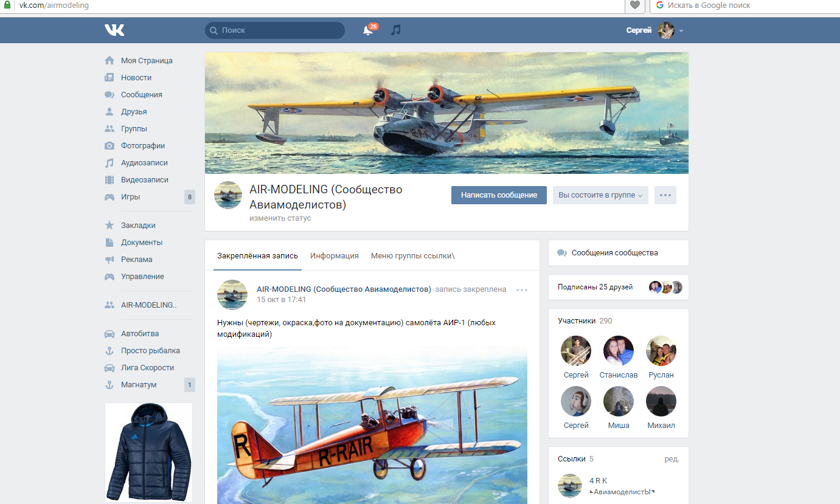Open Фотографии camera icon
This screenshot has width=840, height=504.
(x=109, y=145)
